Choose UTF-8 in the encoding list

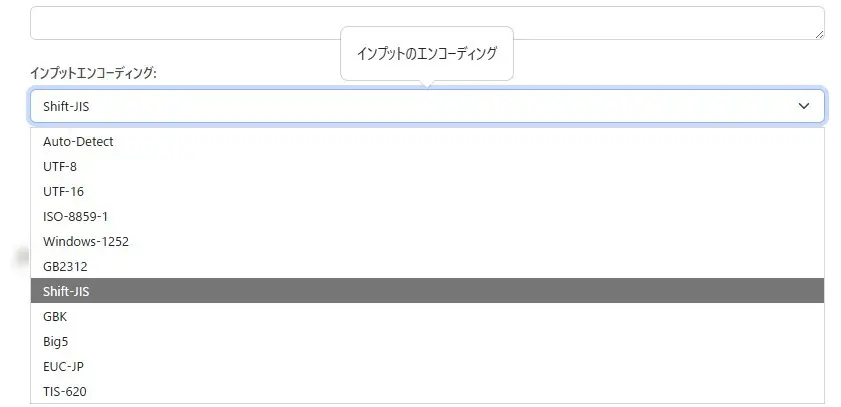[60, 167]
